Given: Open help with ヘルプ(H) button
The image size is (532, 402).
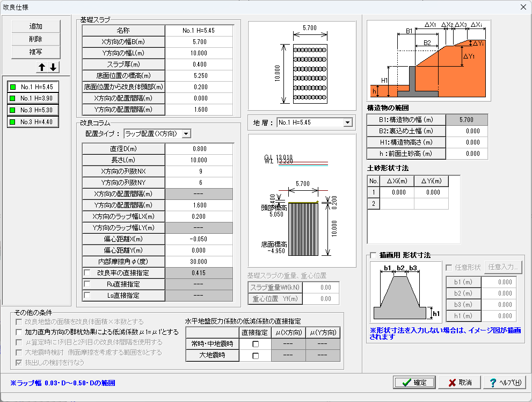Looking at the screenshot, I should (504, 382).
